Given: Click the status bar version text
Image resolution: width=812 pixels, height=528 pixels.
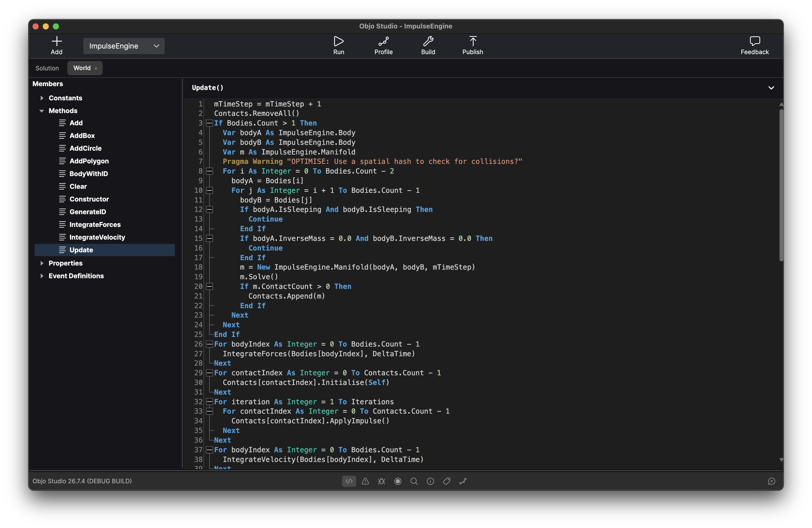Looking at the screenshot, I should click(x=82, y=481).
